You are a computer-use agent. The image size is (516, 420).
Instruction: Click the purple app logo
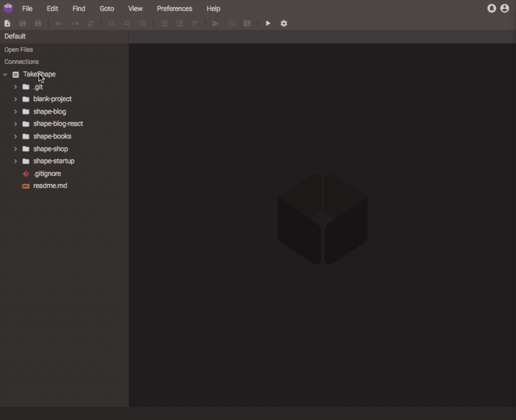8,8
